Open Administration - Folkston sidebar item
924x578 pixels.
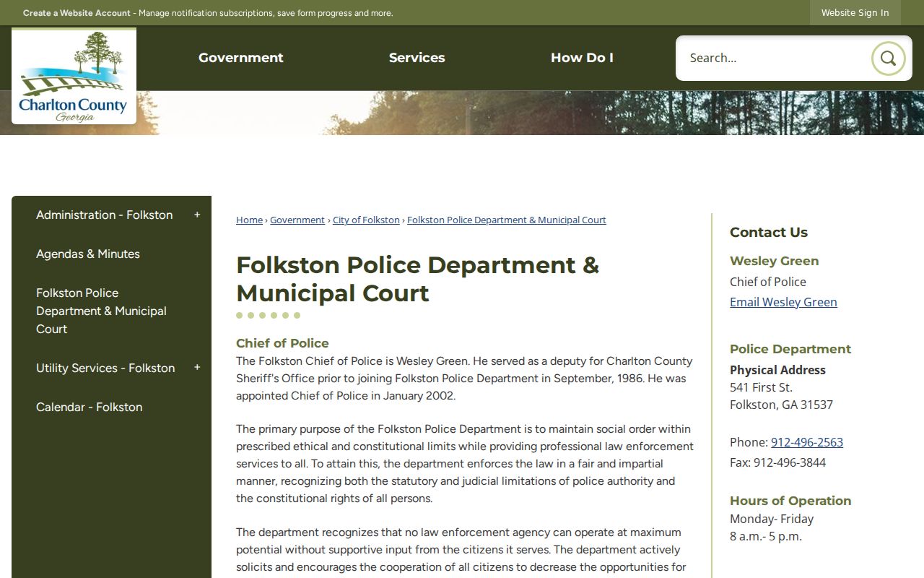tap(105, 215)
